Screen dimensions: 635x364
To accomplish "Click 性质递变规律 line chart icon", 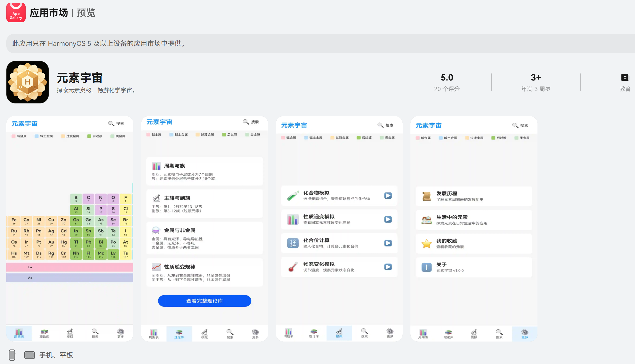I will point(156,267).
